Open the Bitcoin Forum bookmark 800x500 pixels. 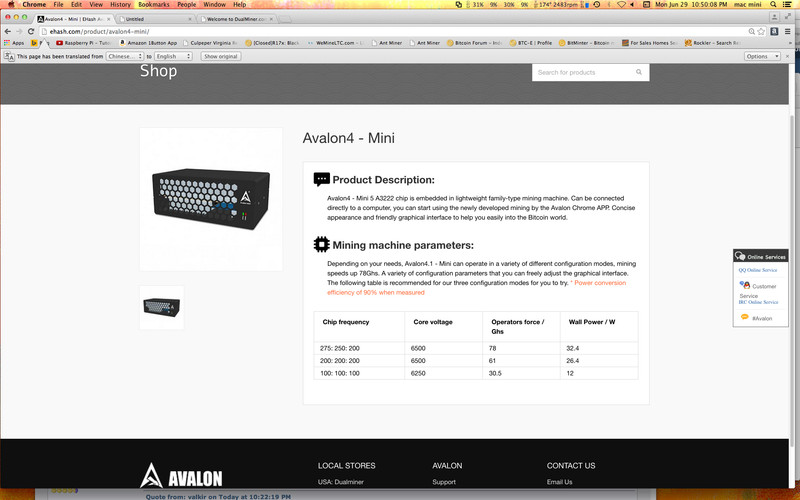point(474,43)
